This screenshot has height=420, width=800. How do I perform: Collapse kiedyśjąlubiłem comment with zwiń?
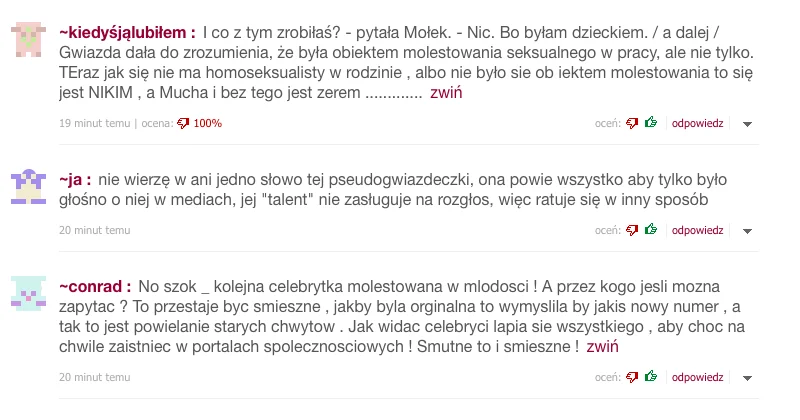pyautogui.click(x=446, y=92)
